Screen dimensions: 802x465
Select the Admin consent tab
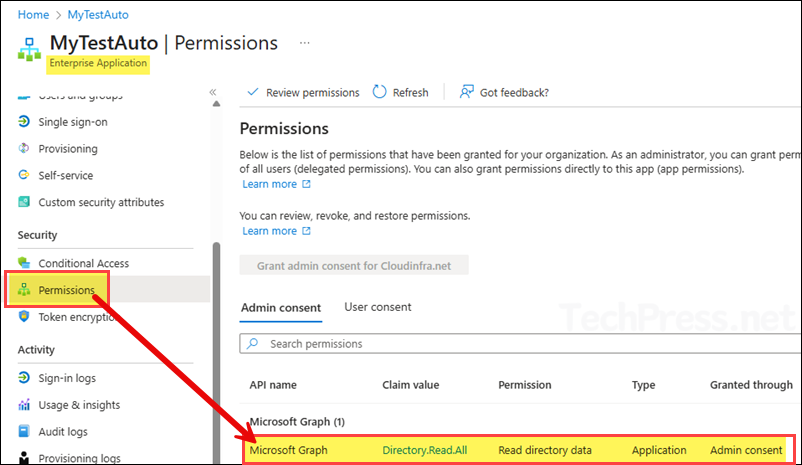click(281, 307)
